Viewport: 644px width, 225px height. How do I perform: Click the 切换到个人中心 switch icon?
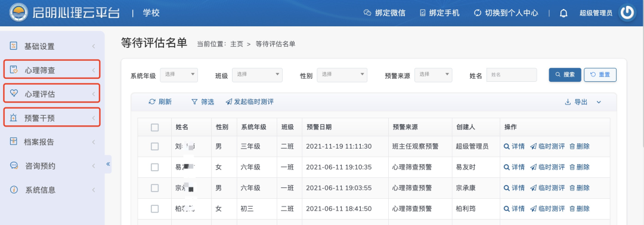[x=477, y=13]
